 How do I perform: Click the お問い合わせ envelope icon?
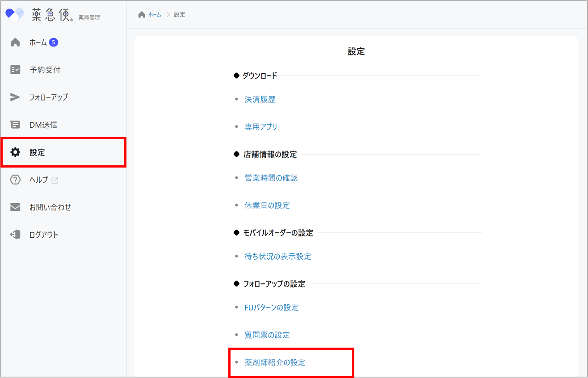click(x=15, y=207)
